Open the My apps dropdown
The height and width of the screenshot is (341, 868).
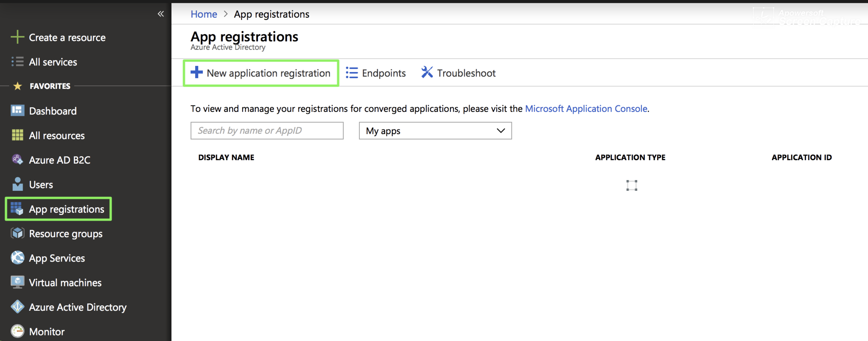tap(435, 131)
